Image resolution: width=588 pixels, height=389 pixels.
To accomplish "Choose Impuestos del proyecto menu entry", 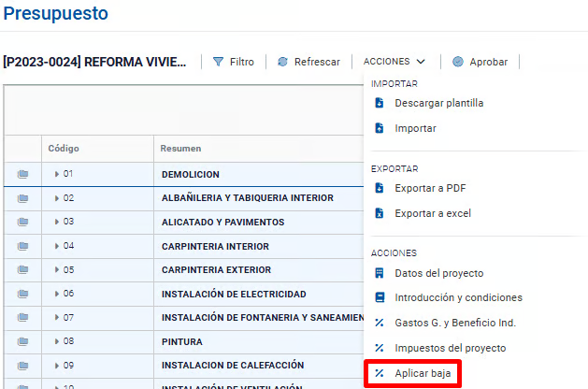I will [x=450, y=348].
